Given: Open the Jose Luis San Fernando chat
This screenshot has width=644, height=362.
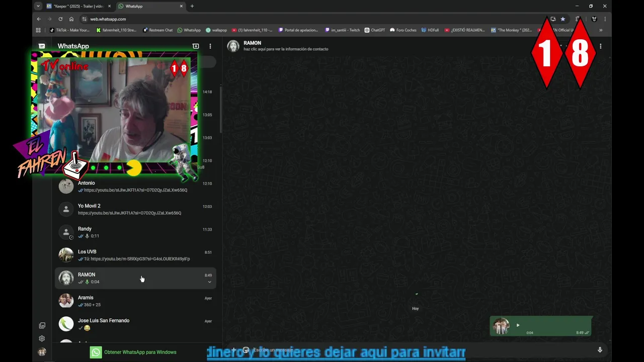Looking at the screenshot, I should (x=135, y=324).
